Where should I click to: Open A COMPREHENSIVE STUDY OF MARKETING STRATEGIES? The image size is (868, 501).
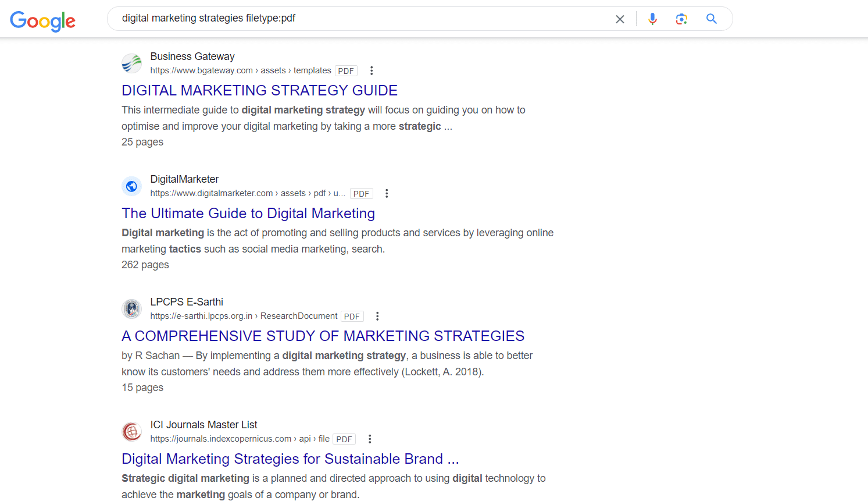[323, 336]
